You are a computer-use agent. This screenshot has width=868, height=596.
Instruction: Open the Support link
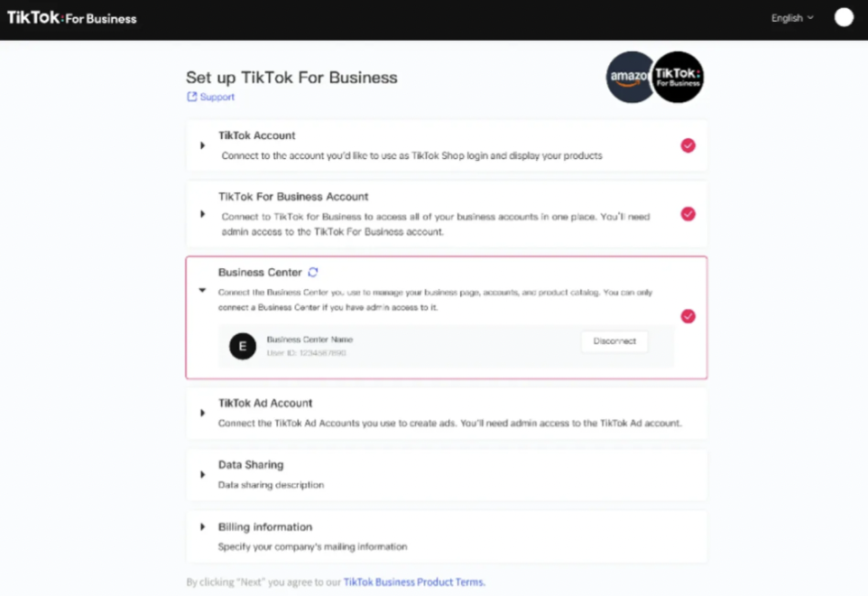(217, 97)
